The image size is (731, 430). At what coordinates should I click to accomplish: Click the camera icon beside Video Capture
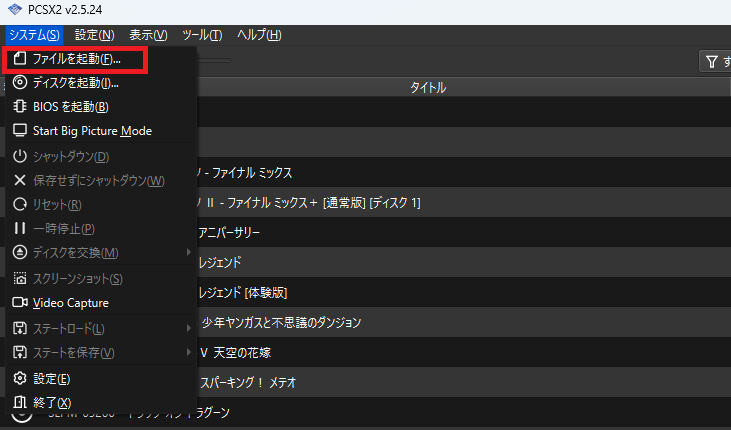[x=20, y=302]
